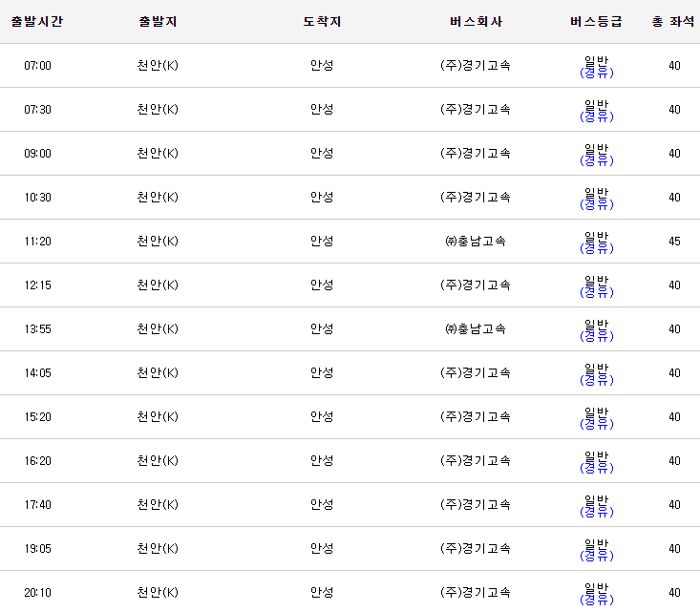Click 안성 destination in the 17:40 row

tap(322, 504)
